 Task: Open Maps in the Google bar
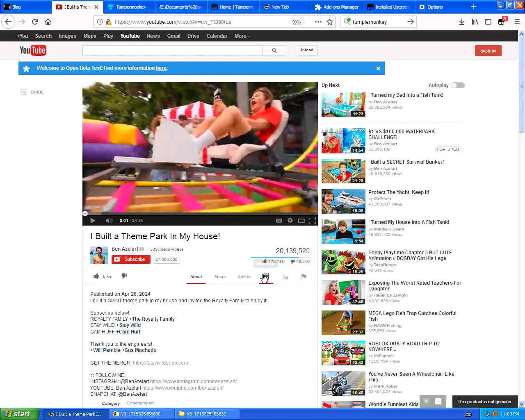[x=90, y=36]
